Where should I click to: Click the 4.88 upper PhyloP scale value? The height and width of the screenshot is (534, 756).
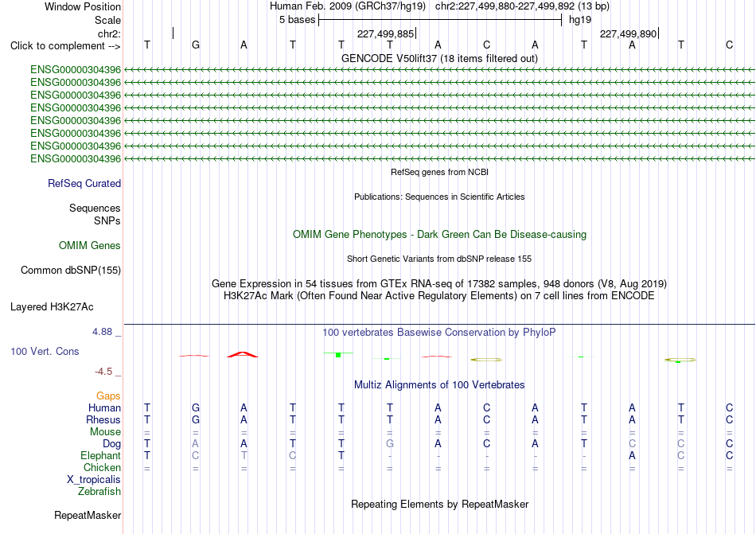(x=102, y=332)
